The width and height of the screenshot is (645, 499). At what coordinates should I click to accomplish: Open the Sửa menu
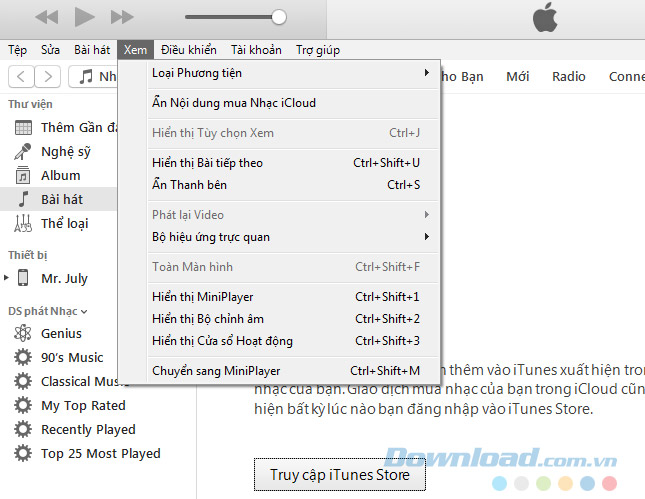(x=50, y=50)
